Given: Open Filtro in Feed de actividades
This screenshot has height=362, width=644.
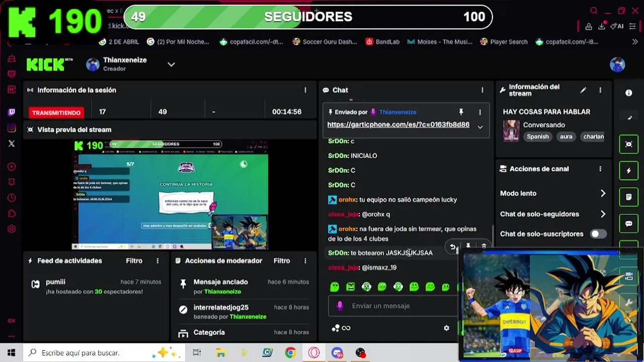Looking at the screenshot, I should pos(134,260).
